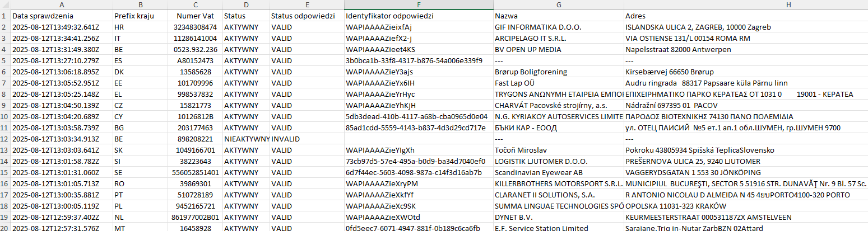Viewport: 868px width, 231px height.
Task: Select VAT number A80152473
Action: pos(195,60)
